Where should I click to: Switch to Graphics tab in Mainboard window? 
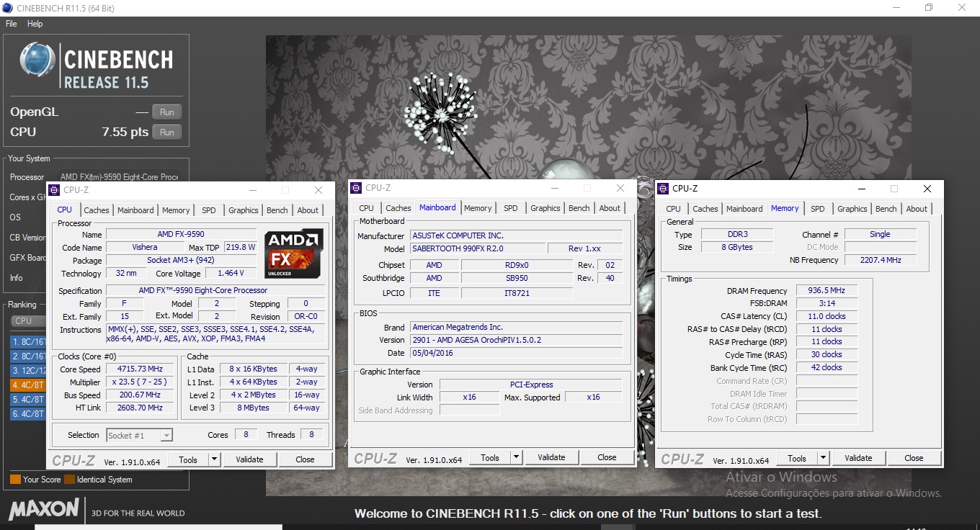pyautogui.click(x=545, y=208)
